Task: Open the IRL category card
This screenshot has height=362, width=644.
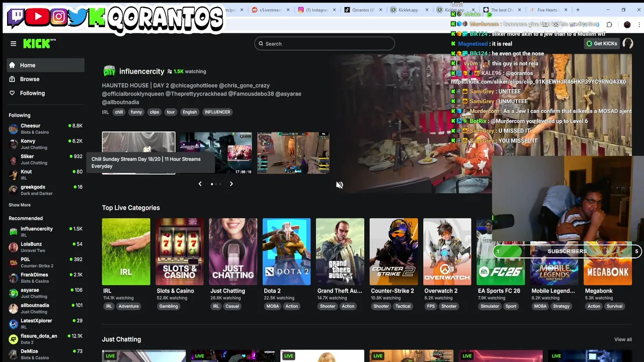Action: [x=126, y=251]
